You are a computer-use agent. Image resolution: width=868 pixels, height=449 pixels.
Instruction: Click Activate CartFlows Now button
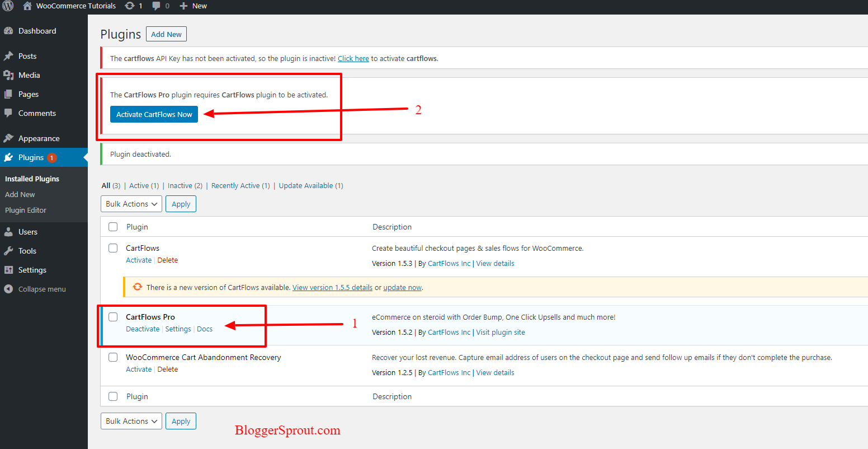(x=154, y=114)
